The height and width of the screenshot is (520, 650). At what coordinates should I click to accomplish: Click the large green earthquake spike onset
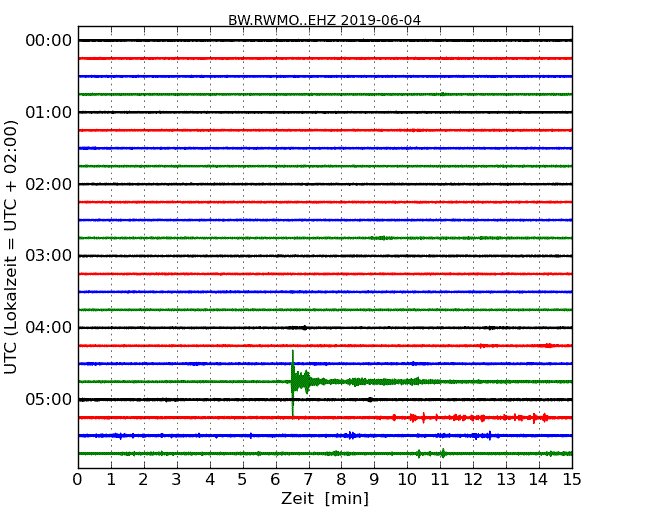tap(293, 381)
